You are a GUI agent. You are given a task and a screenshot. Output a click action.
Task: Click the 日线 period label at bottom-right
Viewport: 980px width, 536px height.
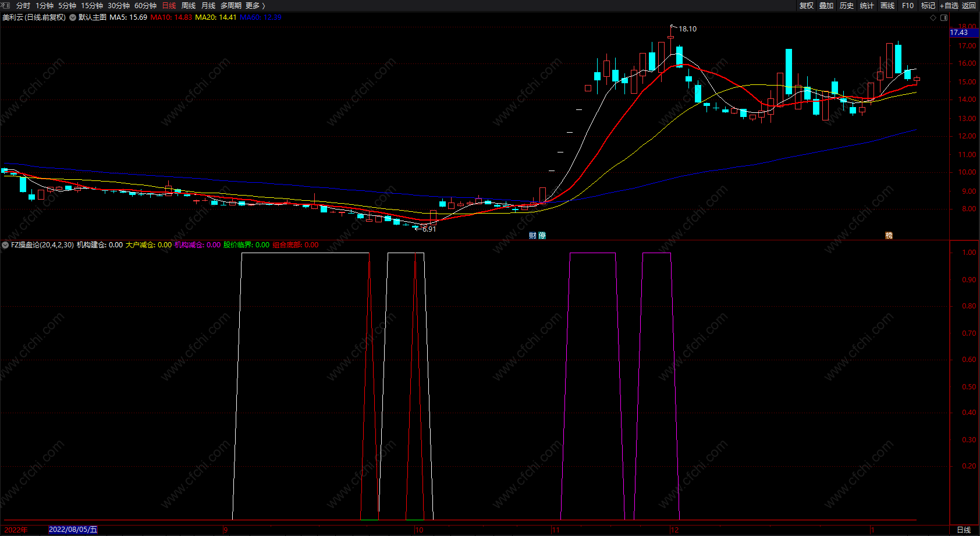click(x=964, y=530)
